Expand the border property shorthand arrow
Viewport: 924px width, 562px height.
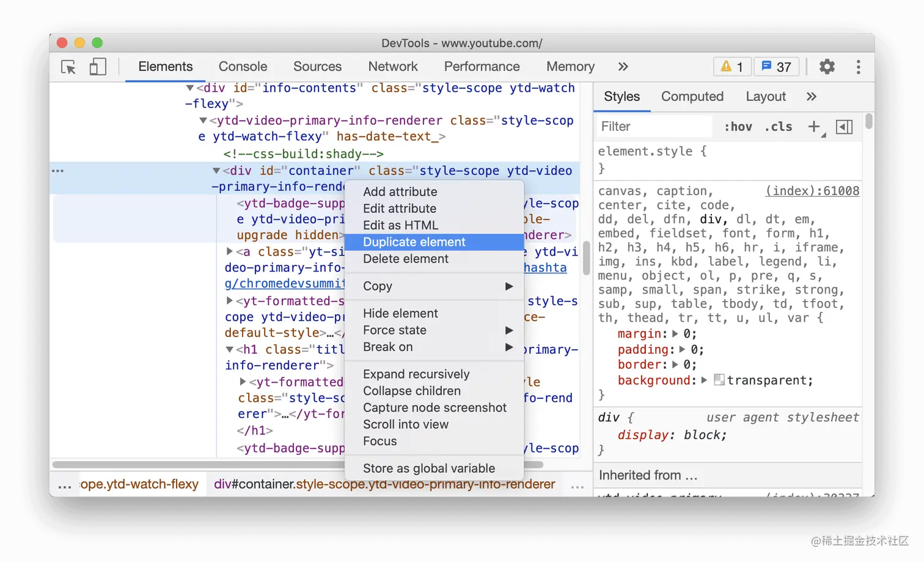675,364
